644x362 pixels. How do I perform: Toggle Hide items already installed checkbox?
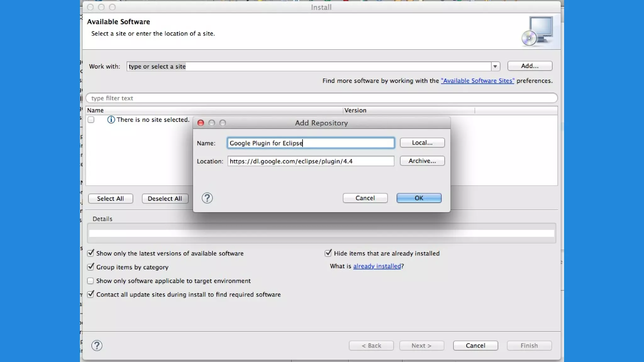(x=328, y=253)
